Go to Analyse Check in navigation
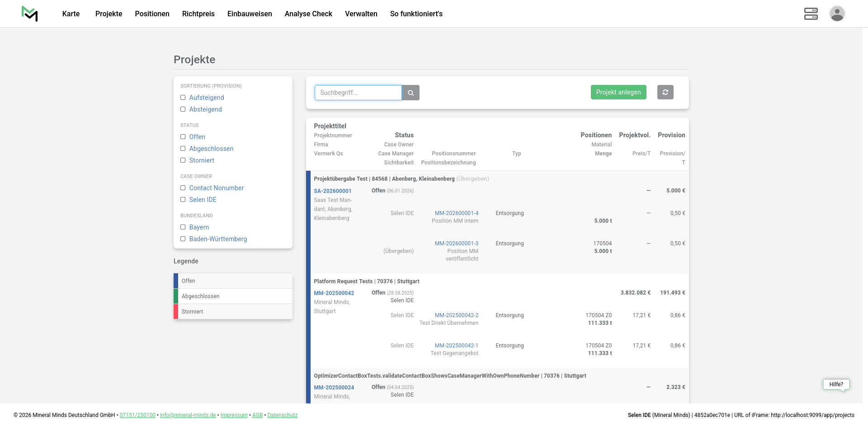This screenshot has width=868, height=426. click(x=308, y=14)
